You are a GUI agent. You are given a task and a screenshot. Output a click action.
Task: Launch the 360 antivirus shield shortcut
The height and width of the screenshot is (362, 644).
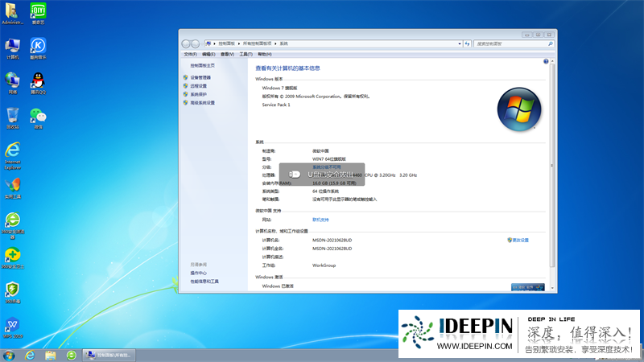pyautogui.click(x=13, y=293)
